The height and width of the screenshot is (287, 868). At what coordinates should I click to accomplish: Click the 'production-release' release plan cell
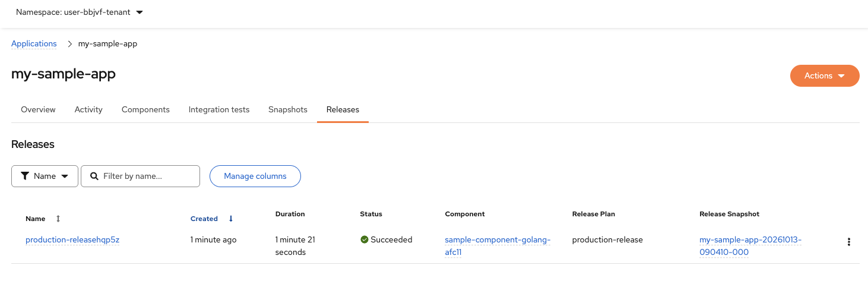tap(607, 240)
